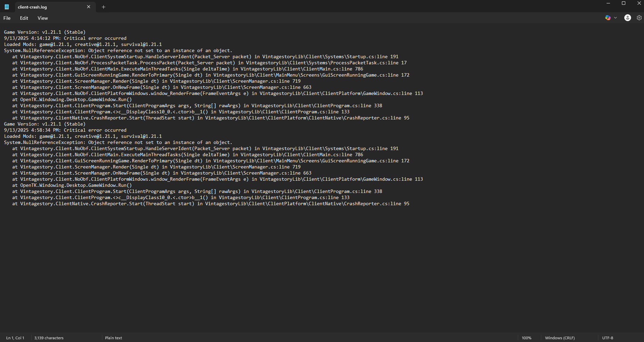
Task: Minimize the Notepad window
Action: click(608, 3)
